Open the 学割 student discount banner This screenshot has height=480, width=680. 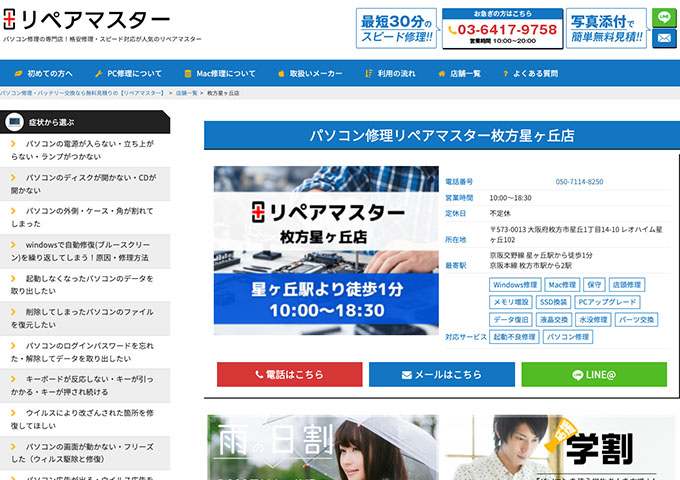[x=559, y=447]
